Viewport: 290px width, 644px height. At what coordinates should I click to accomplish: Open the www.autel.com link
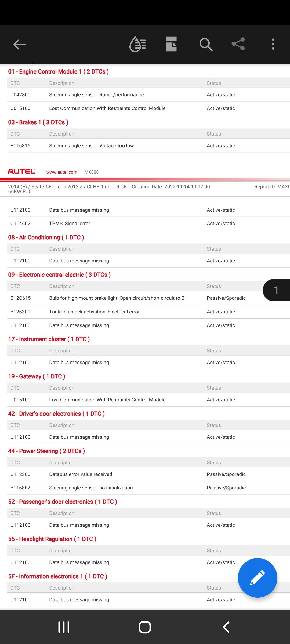tap(62, 172)
